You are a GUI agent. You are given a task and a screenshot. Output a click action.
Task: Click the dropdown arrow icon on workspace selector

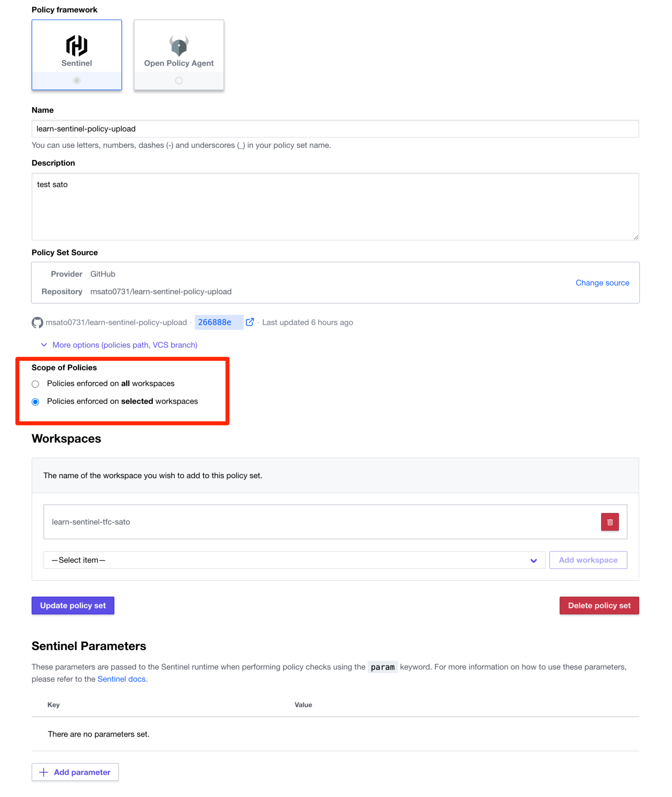click(533, 560)
